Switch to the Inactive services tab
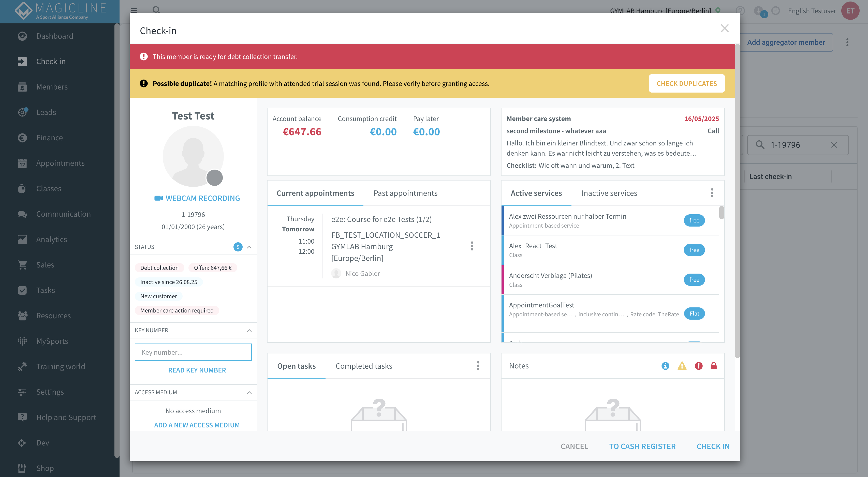 click(609, 193)
